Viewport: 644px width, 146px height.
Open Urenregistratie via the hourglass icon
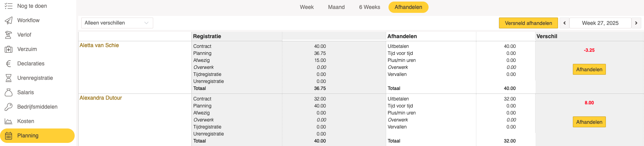click(8, 78)
